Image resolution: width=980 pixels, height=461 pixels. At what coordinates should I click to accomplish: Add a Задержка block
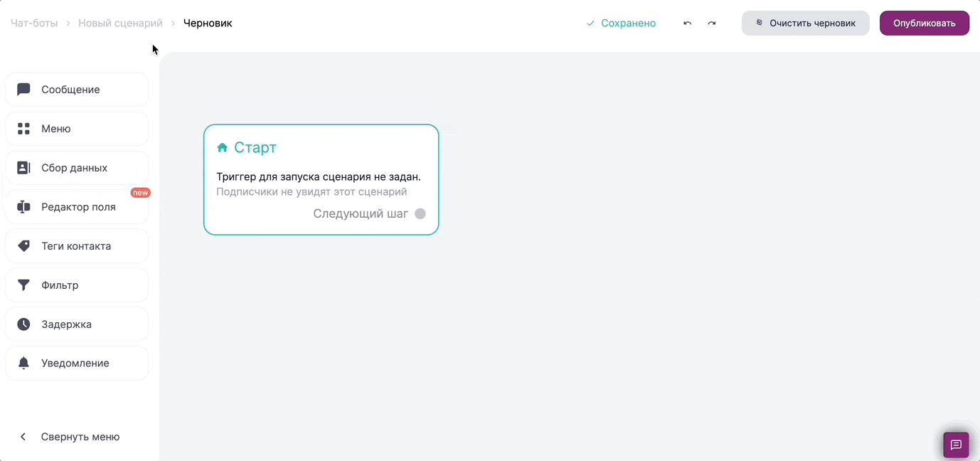click(x=77, y=324)
